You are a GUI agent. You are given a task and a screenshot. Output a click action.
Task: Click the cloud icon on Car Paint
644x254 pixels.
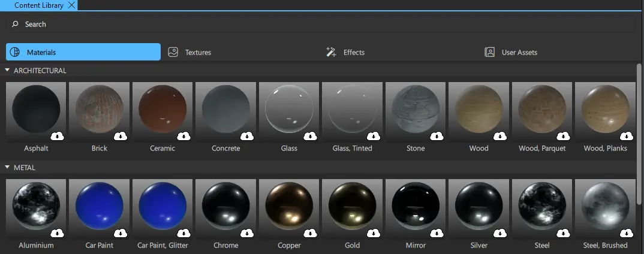[x=121, y=233]
